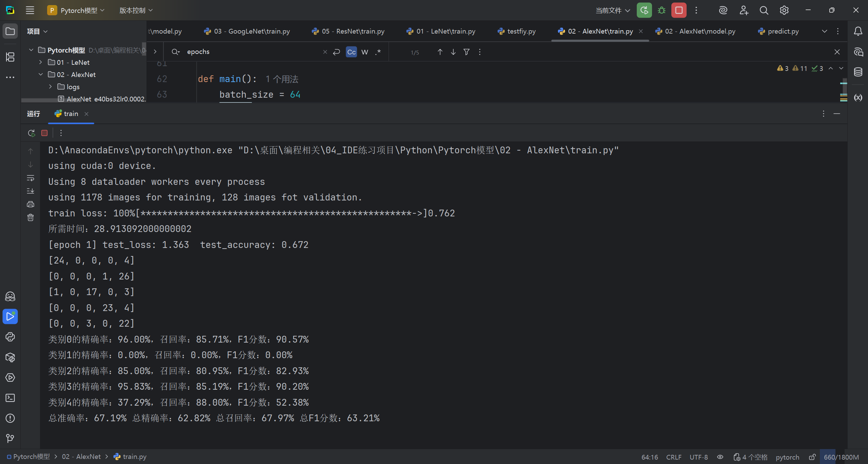Screen dimensions: 868x464
Task: Stop the running train process in console
Action: [44, 133]
